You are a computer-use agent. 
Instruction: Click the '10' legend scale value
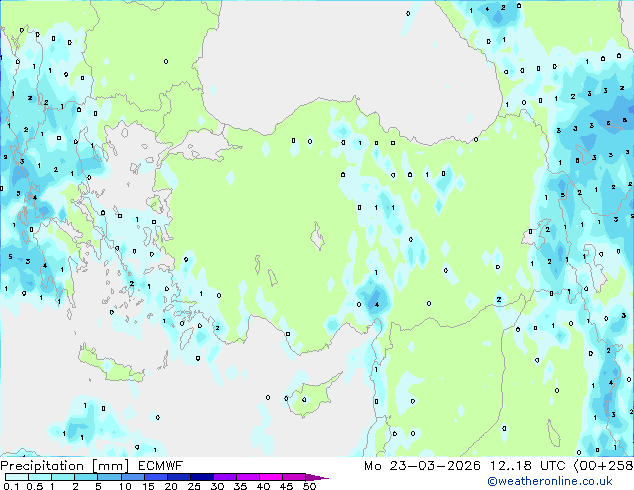125,486
